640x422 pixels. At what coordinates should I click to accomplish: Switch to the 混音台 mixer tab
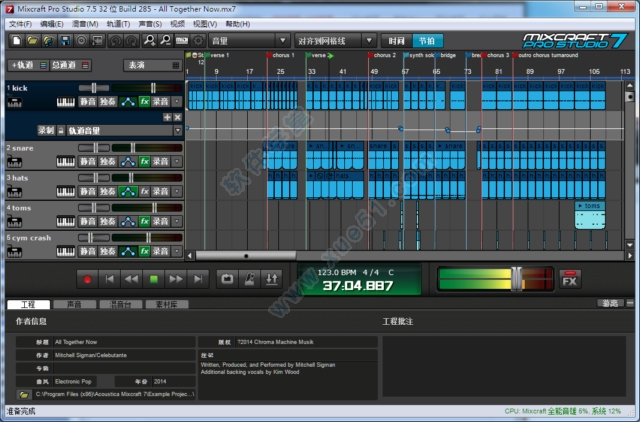tap(120, 304)
